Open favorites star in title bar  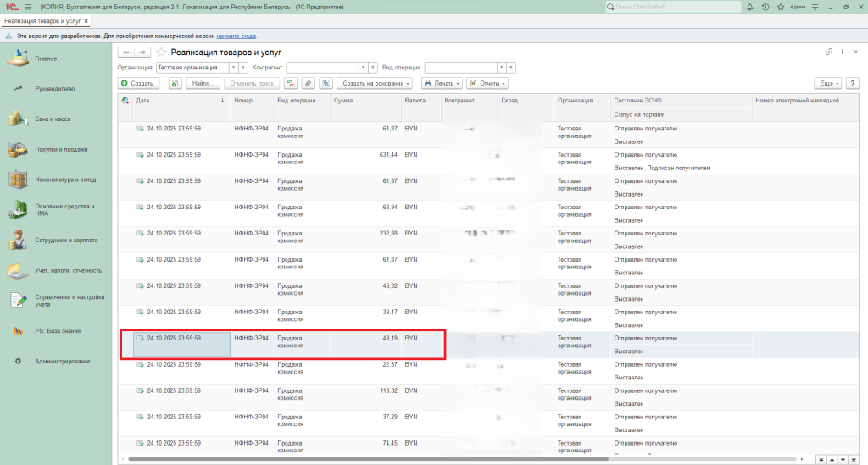tap(779, 7)
